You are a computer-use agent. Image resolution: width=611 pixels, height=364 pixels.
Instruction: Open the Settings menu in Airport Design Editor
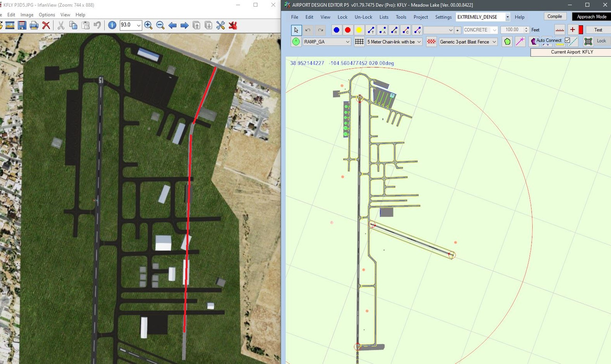coord(443,17)
